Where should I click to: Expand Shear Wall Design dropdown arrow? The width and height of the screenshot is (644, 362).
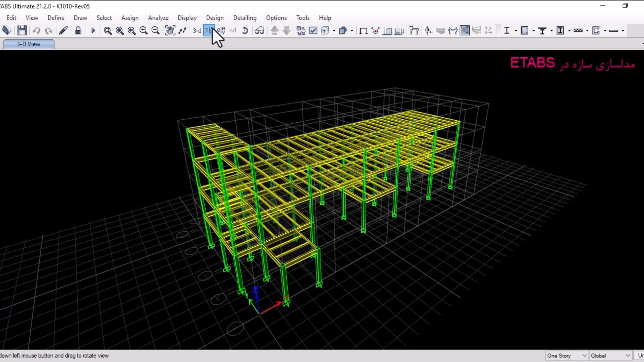pos(605,31)
